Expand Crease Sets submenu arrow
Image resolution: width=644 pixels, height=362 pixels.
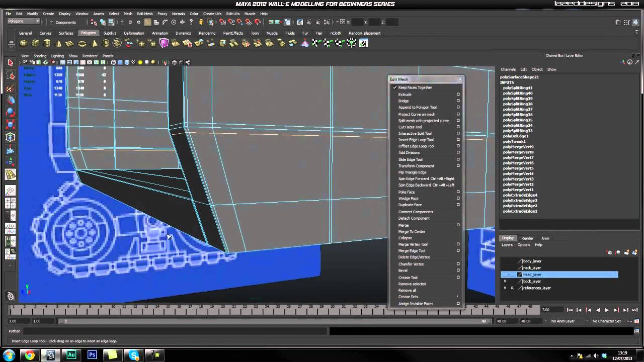coord(457,297)
